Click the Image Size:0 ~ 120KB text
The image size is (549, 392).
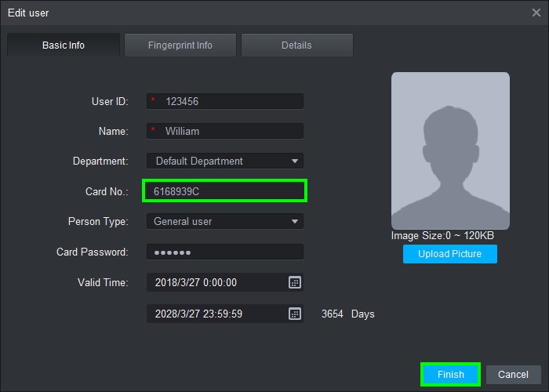tap(442, 235)
